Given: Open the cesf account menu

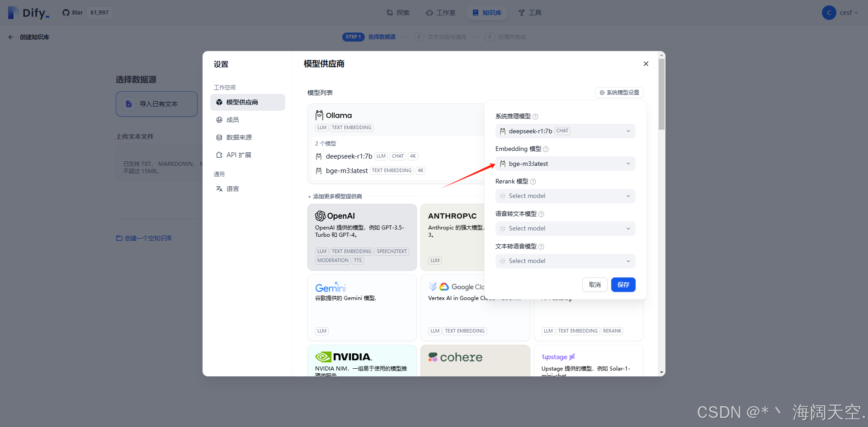Looking at the screenshot, I should coord(840,13).
